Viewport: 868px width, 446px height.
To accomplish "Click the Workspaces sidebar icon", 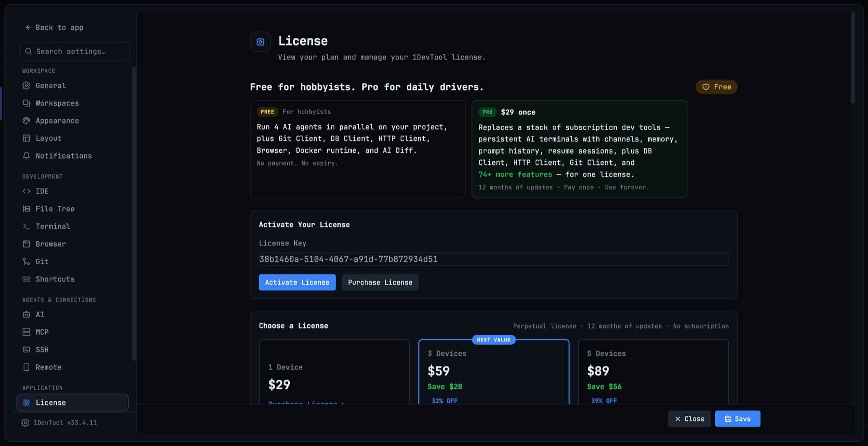I will (x=26, y=103).
